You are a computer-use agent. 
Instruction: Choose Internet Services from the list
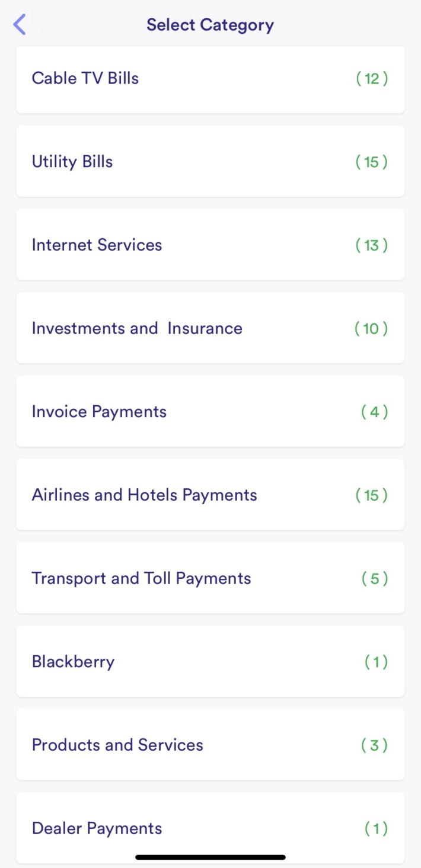(x=97, y=245)
